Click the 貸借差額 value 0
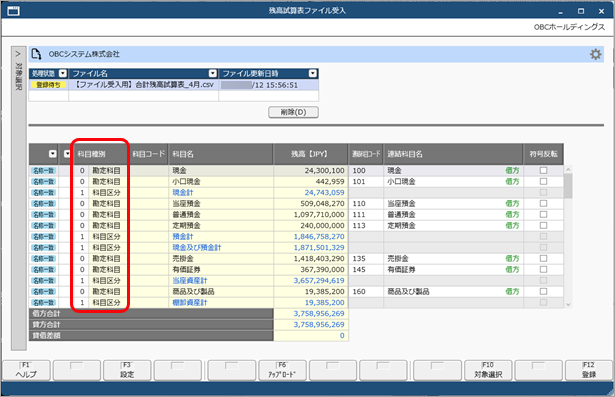 tap(342, 335)
